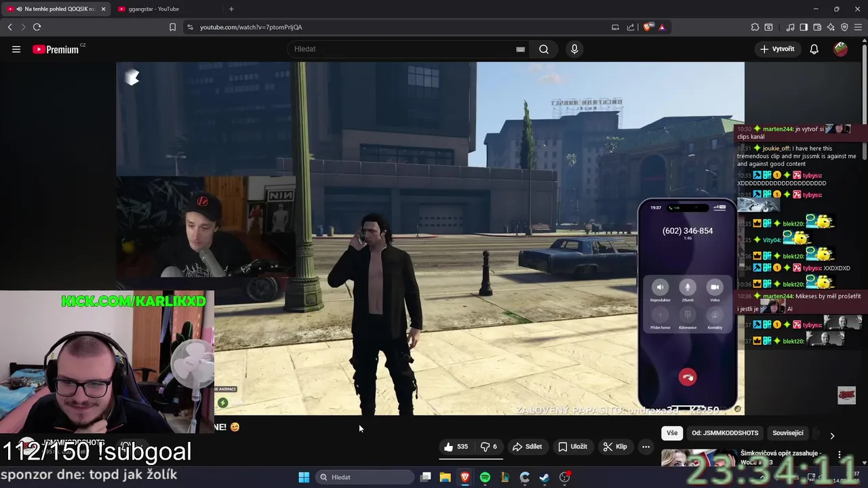Open File Explorer from the taskbar
This screenshot has width=868, height=488.
pyautogui.click(x=445, y=477)
